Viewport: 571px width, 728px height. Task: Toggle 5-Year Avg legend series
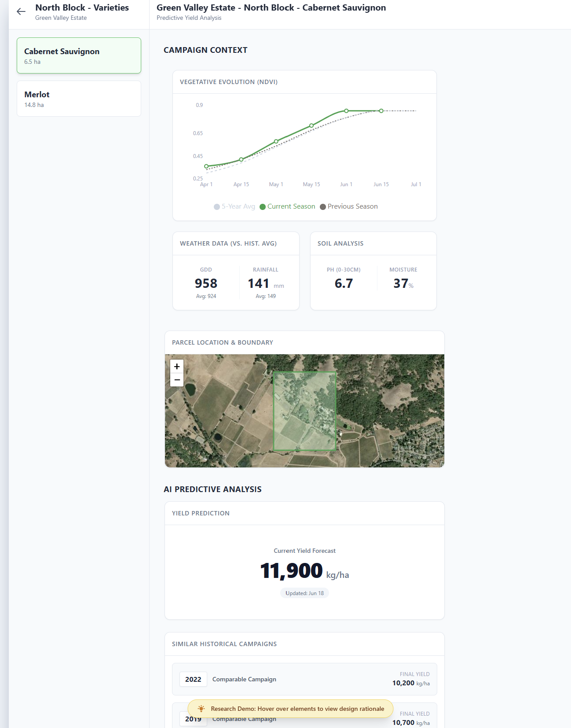point(234,207)
